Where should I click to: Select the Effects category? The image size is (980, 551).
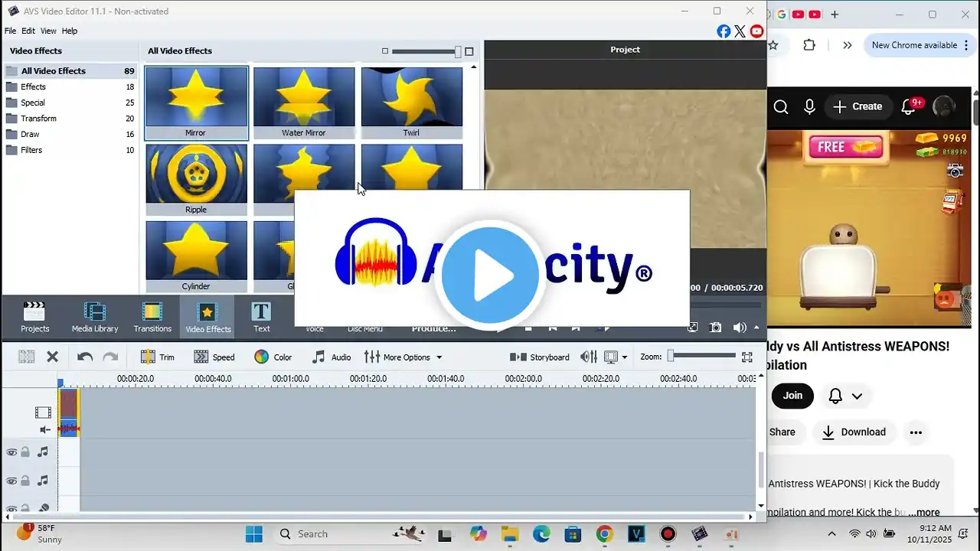point(70,87)
